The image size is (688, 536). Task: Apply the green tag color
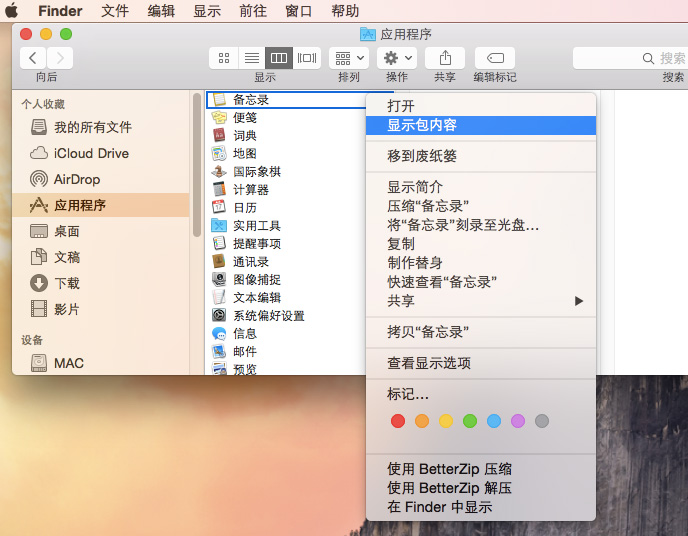(470, 421)
